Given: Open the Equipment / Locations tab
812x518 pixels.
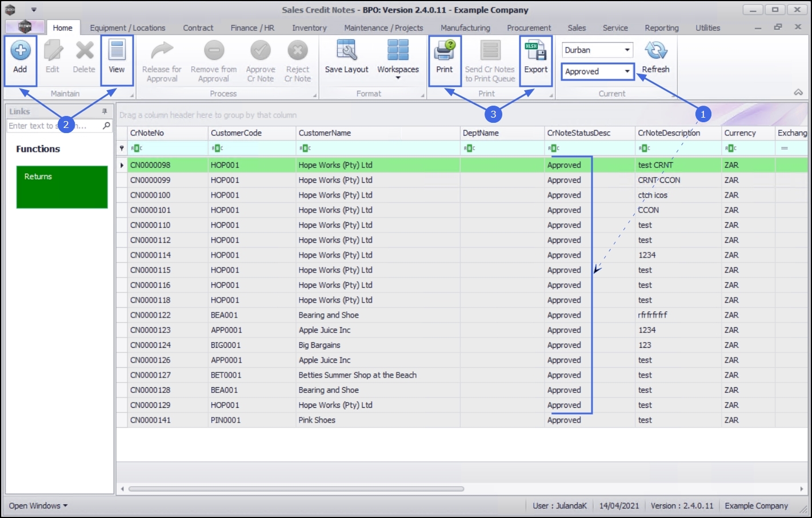Looking at the screenshot, I should [127, 27].
